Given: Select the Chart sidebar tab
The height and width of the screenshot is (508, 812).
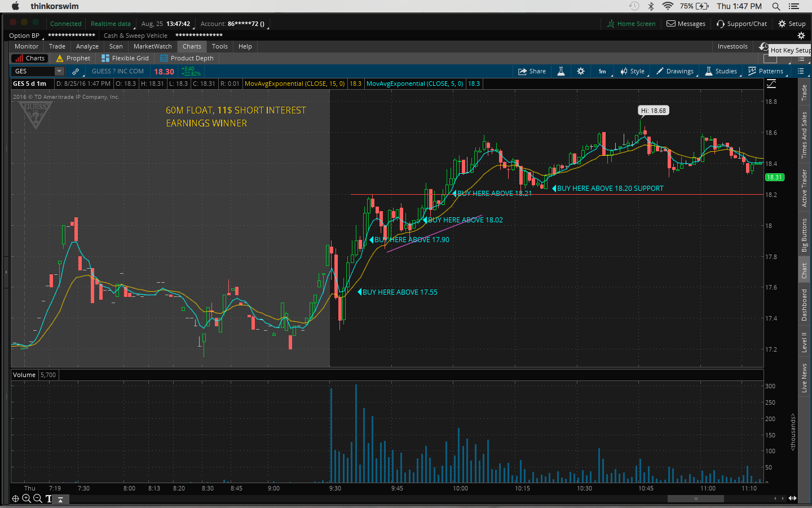Looking at the screenshot, I should click(x=804, y=271).
